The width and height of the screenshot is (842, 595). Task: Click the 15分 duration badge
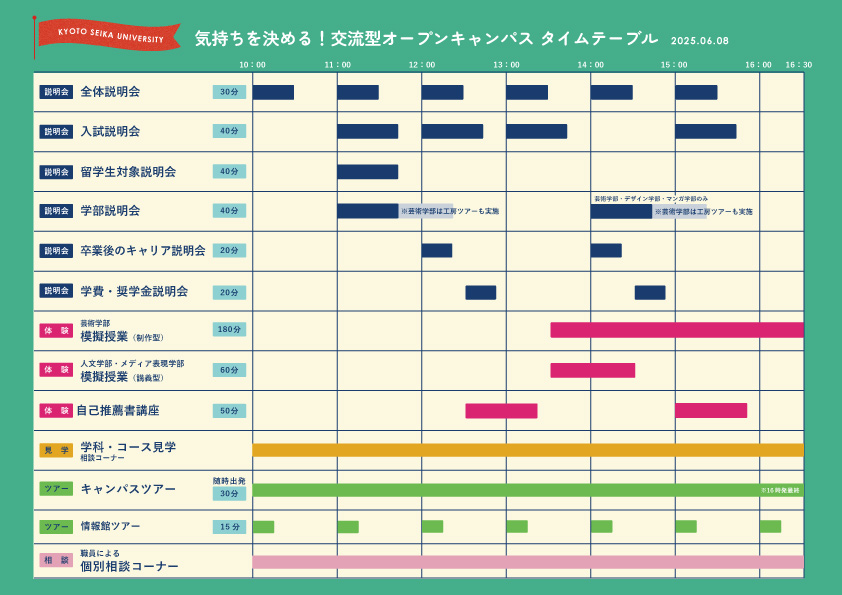click(x=229, y=527)
